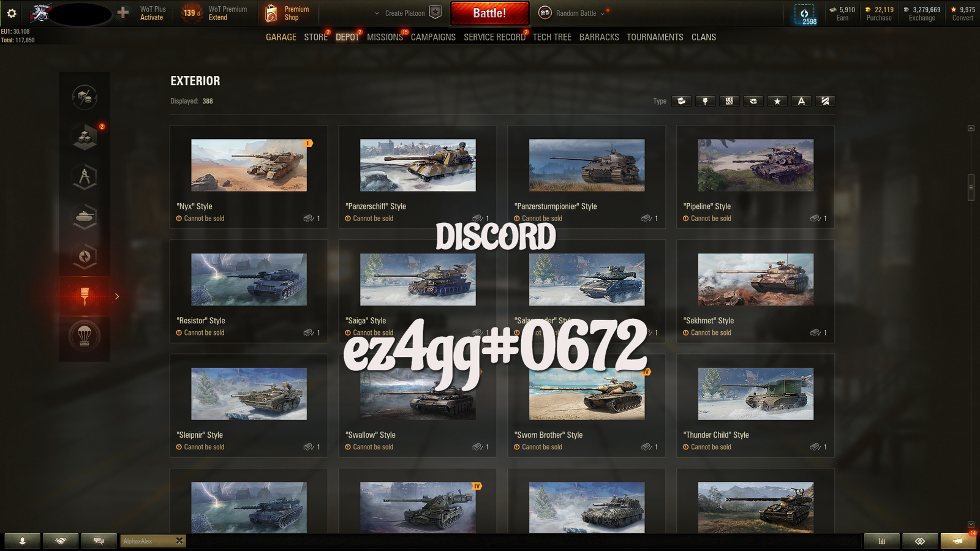Open the TOURNAMENTS tab
Image resolution: width=980 pixels, height=551 pixels.
click(655, 37)
